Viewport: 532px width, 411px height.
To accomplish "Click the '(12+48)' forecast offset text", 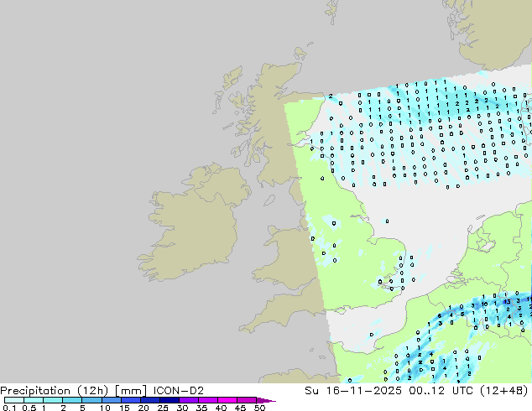I will [x=504, y=391].
